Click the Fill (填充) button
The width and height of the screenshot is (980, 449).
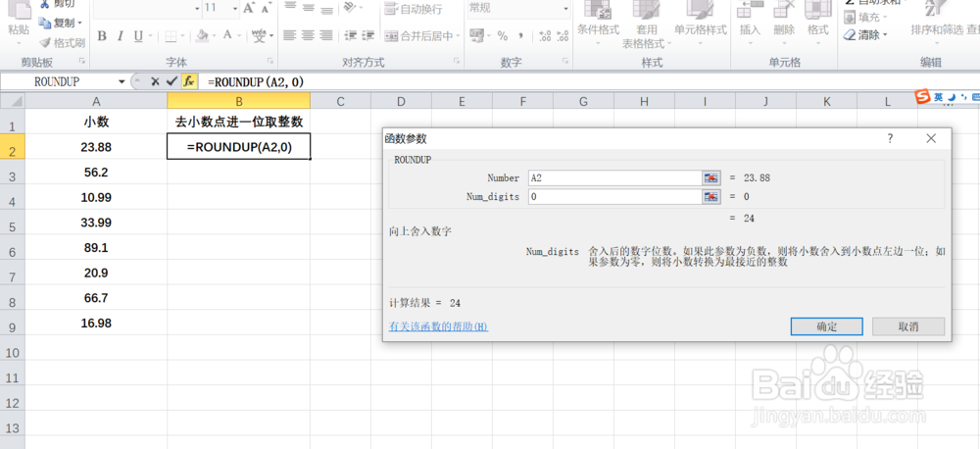pyautogui.click(x=864, y=18)
